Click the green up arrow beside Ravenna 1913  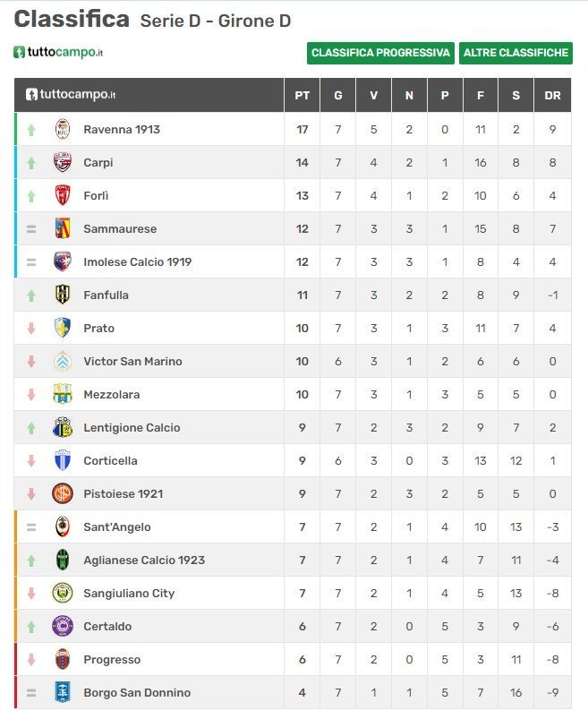coord(31,130)
